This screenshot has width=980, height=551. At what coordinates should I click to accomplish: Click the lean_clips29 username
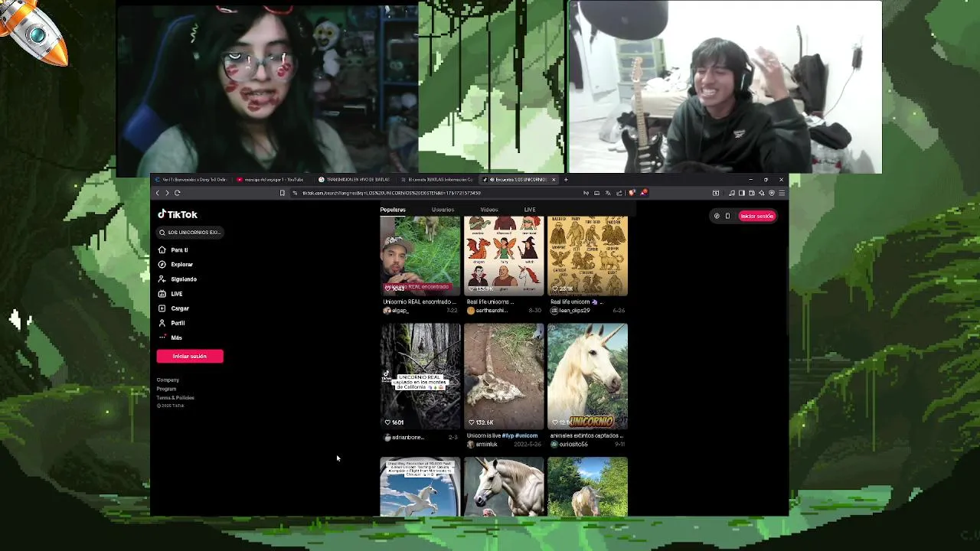click(574, 311)
